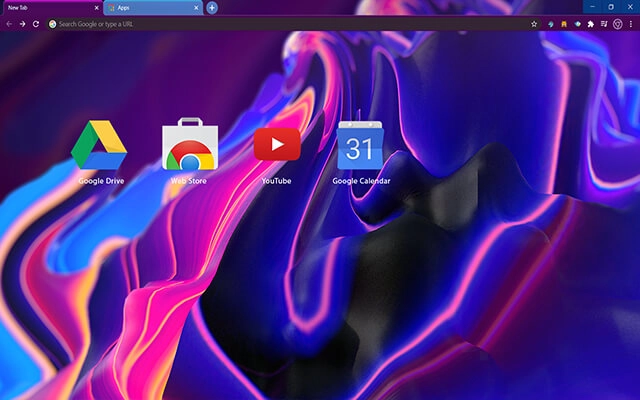The height and width of the screenshot is (400, 640).
Task: Click the yellow-orange extension icon
Action: [x=564, y=24]
